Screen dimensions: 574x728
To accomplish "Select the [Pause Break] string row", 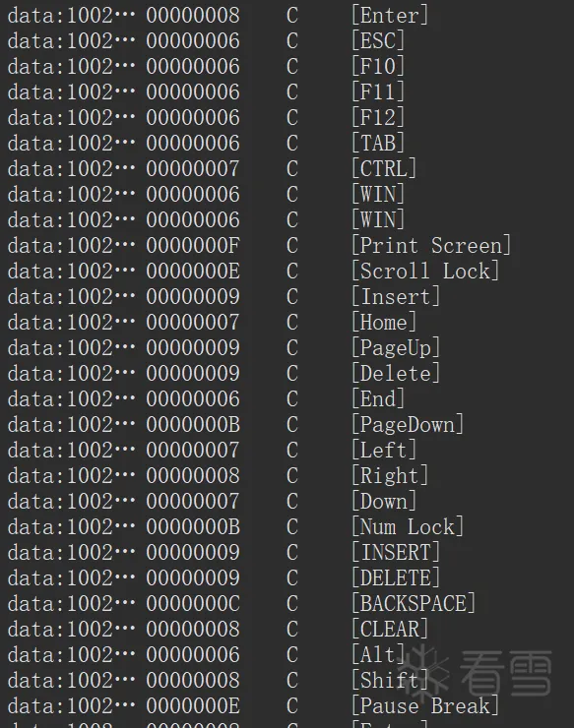I will coord(287,706).
